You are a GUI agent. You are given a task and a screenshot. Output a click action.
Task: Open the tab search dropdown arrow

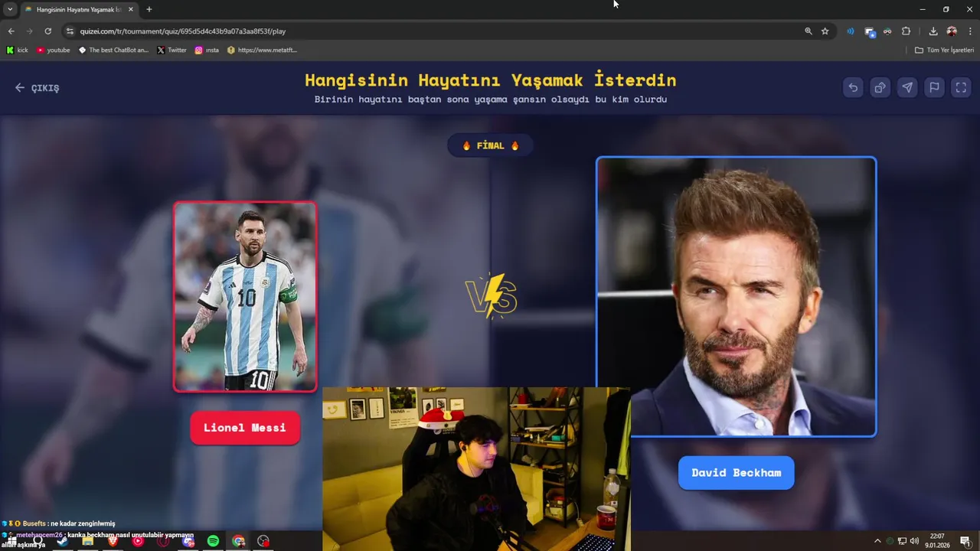click(10, 9)
